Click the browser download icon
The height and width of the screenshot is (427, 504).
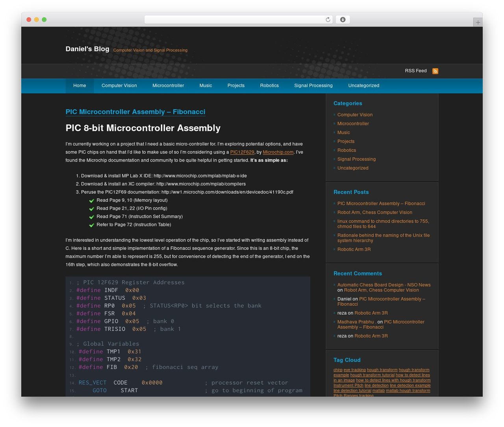343,20
